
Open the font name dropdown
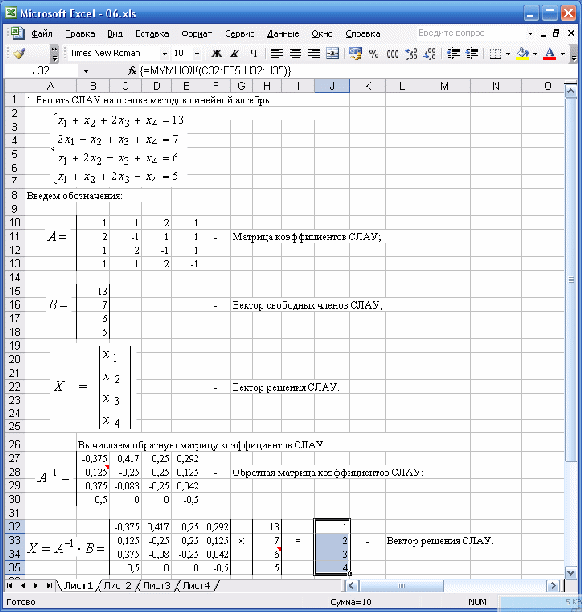point(165,54)
